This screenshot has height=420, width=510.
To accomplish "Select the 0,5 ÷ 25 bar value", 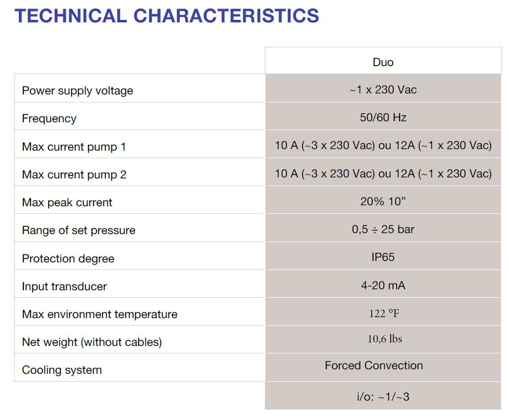I will [383, 229].
